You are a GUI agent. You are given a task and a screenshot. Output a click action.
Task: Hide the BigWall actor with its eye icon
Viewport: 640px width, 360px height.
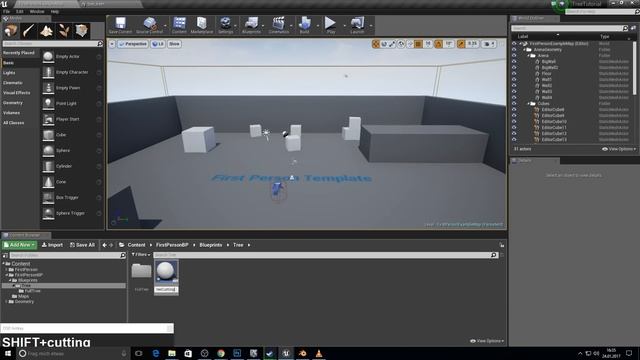514,62
